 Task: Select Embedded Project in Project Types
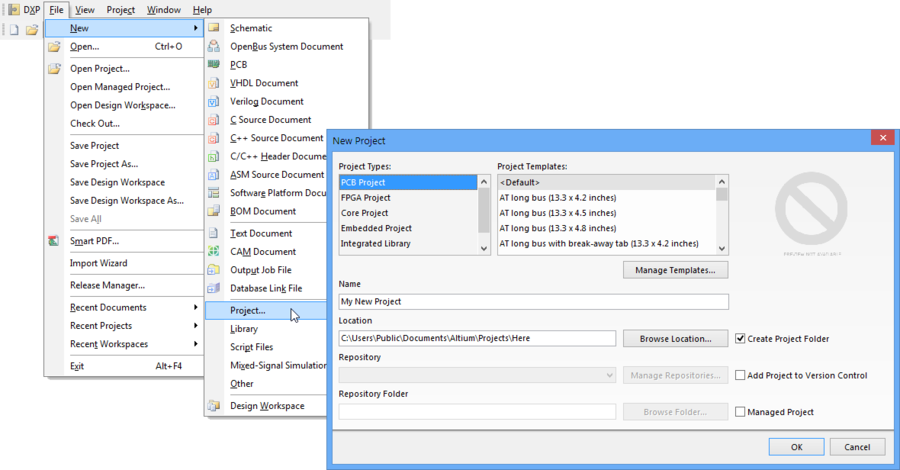pos(408,228)
